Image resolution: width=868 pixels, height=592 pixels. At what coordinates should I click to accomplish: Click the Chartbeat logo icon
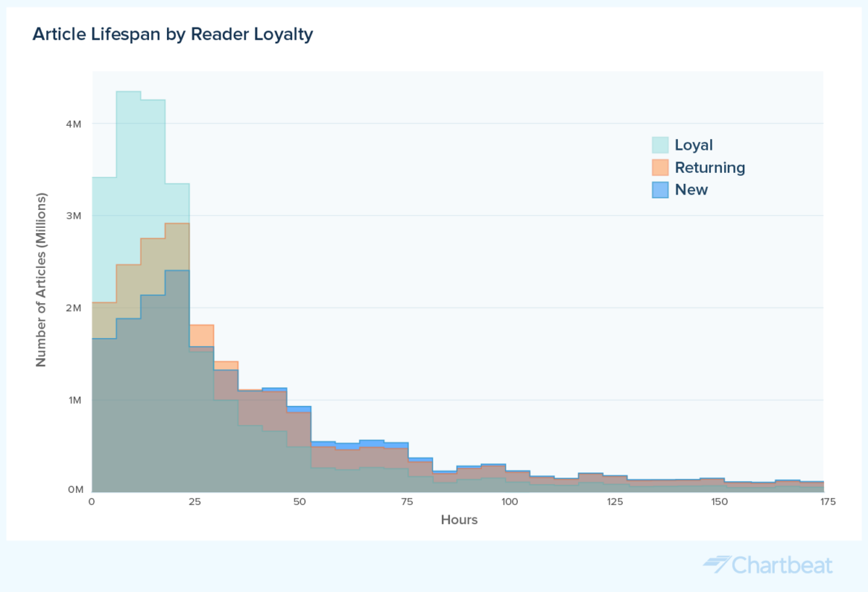click(x=718, y=564)
